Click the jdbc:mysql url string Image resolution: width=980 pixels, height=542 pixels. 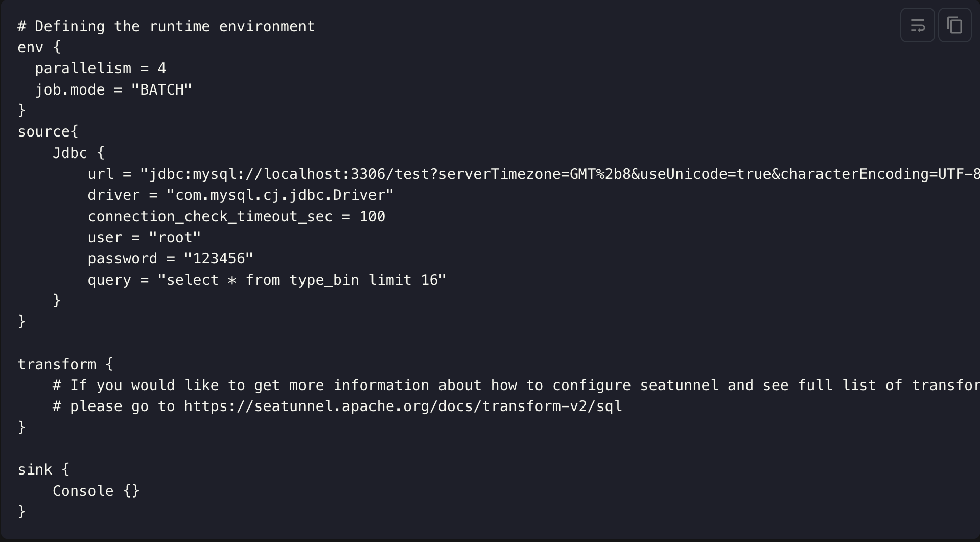(x=560, y=174)
